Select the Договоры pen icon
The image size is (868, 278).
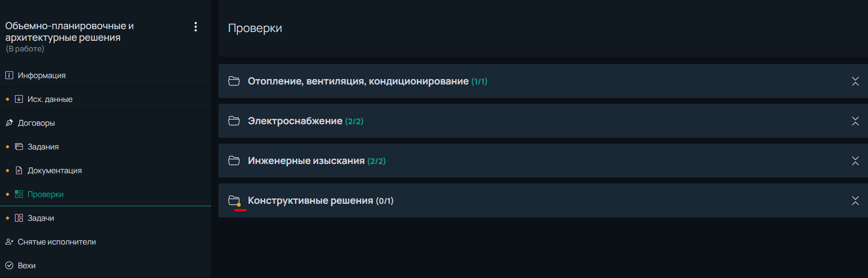point(9,123)
